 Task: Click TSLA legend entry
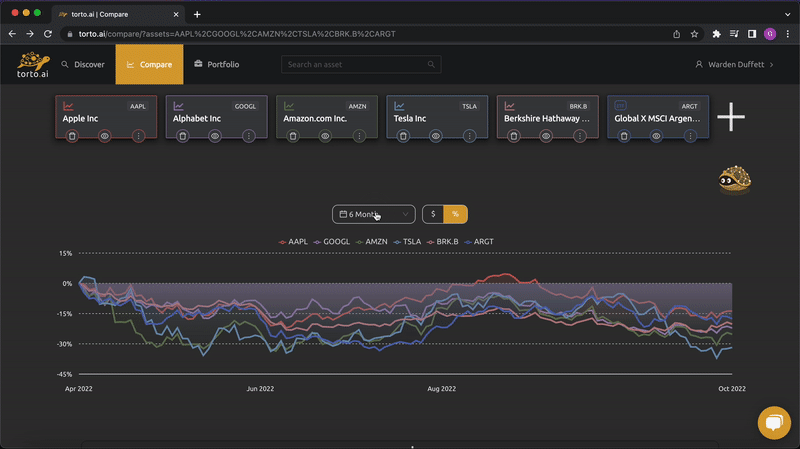408,242
